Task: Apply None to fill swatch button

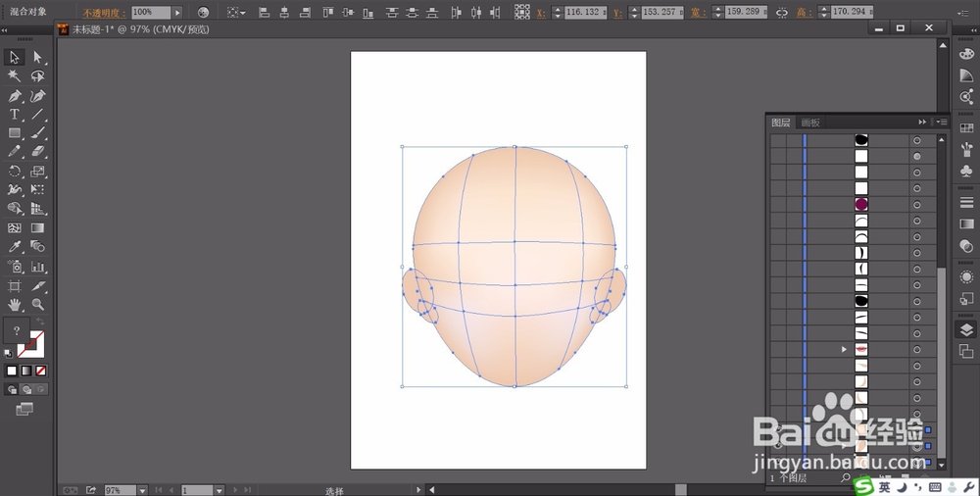Action: (40, 371)
